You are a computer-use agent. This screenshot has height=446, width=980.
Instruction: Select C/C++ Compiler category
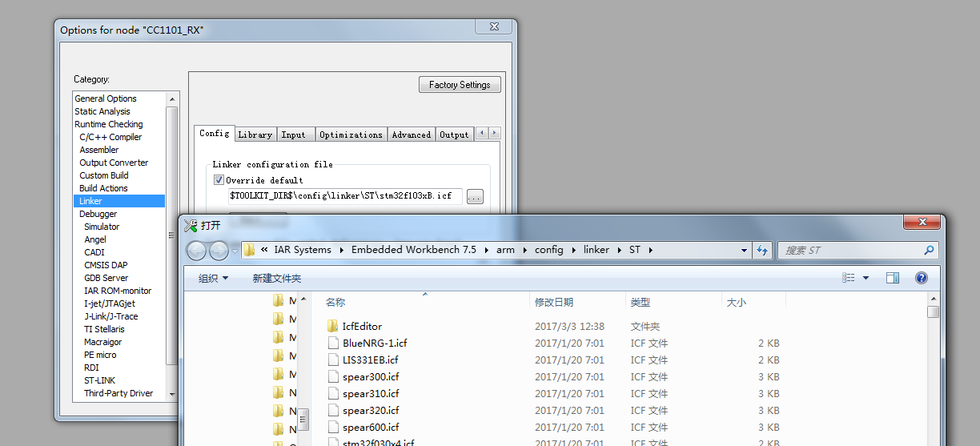pos(110,137)
